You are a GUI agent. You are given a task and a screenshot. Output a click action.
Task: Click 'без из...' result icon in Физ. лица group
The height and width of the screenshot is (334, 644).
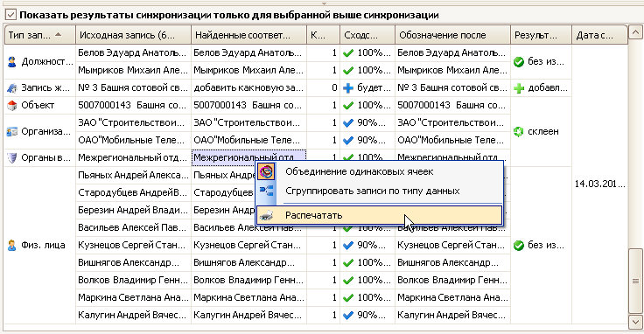tap(519, 246)
